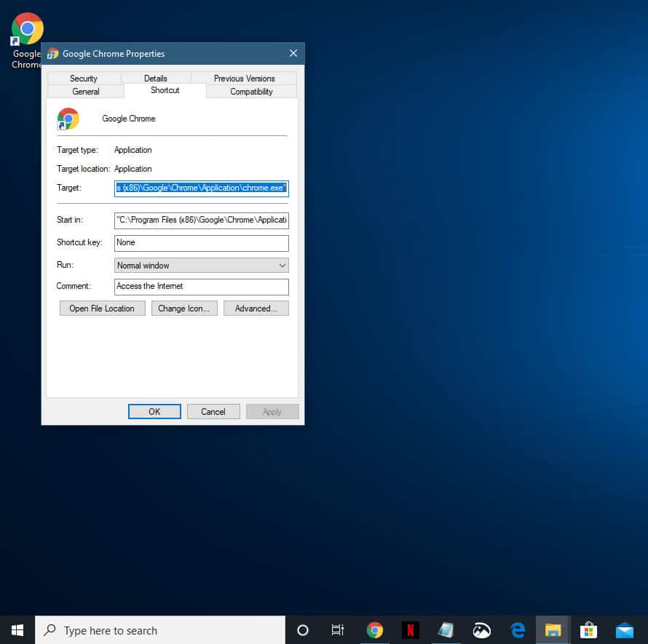Click the greyed Apply button
The image size is (648, 644).
[x=272, y=411]
